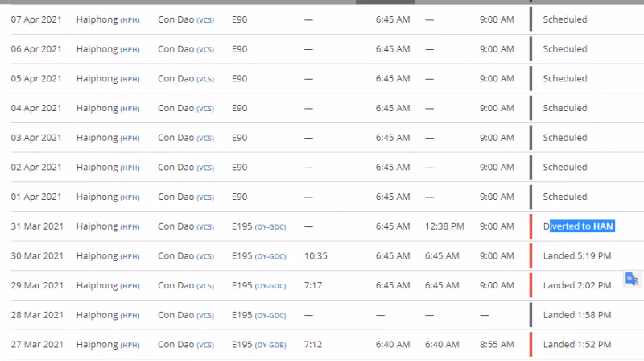Click the Con Dao link in the 31 Mar row
This screenshot has height=361, width=644.
[x=176, y=226]
